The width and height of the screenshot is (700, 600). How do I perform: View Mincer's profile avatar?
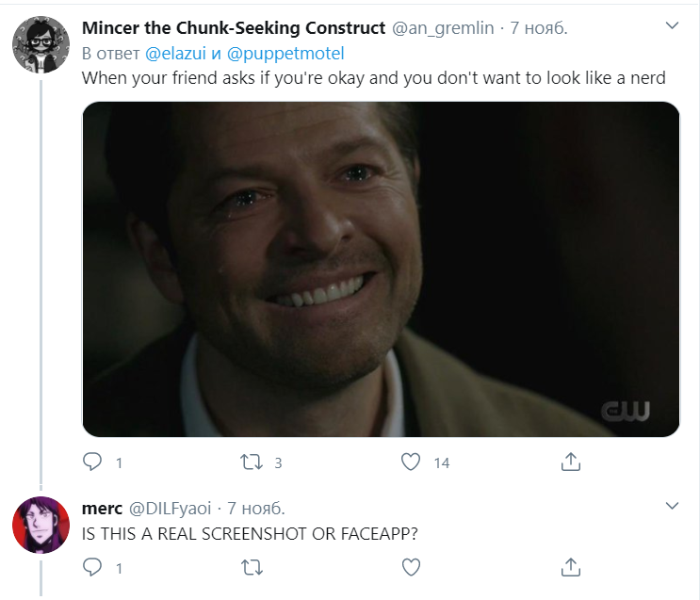[x=41, y=44]
